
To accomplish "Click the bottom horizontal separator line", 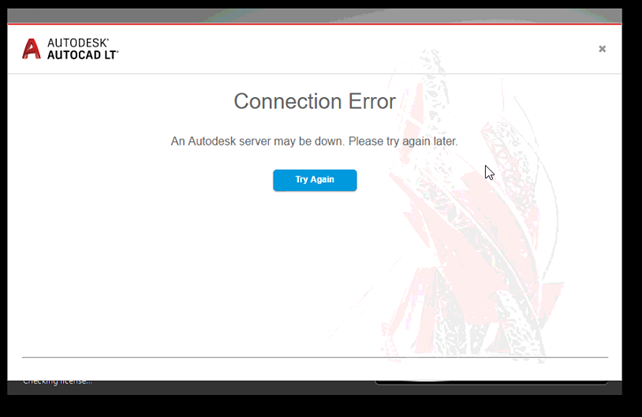I will click(315, 357).
